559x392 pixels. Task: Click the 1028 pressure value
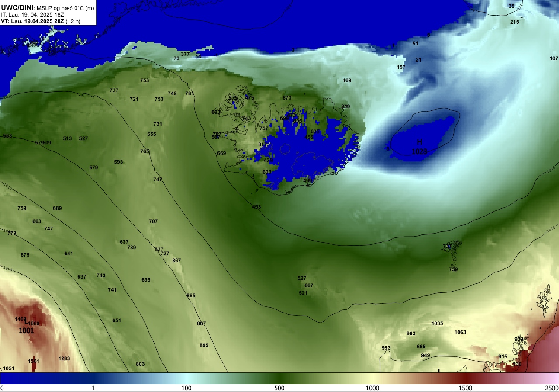419,151
